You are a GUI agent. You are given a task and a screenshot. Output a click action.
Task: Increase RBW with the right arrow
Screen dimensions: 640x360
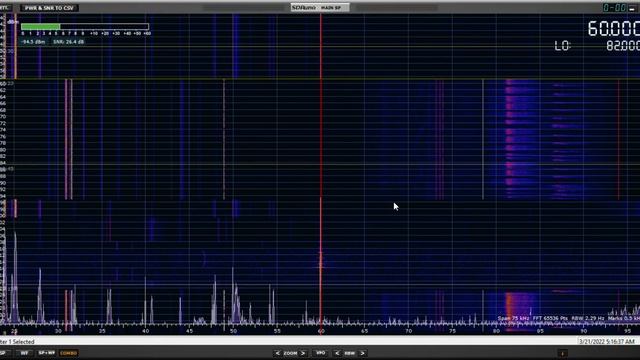coord(362,353)
